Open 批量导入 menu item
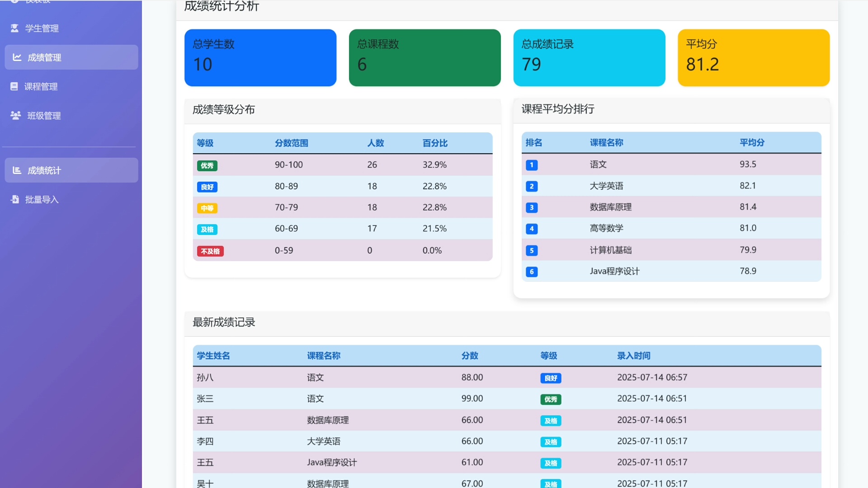This screenshot has height=488, width=868. tap(42, 200)
